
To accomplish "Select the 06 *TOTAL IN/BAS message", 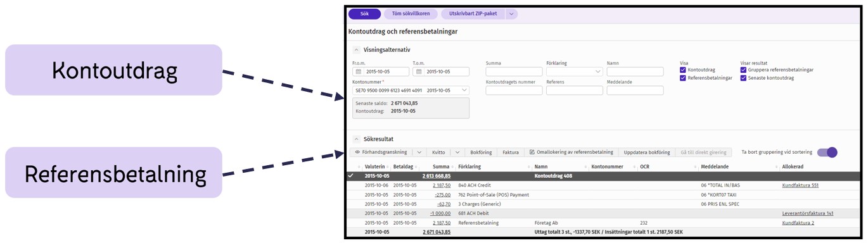I will (720, 185).
